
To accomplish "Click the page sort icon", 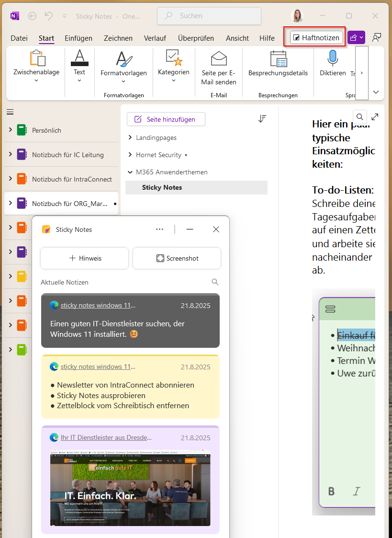I will coord(262,118).
